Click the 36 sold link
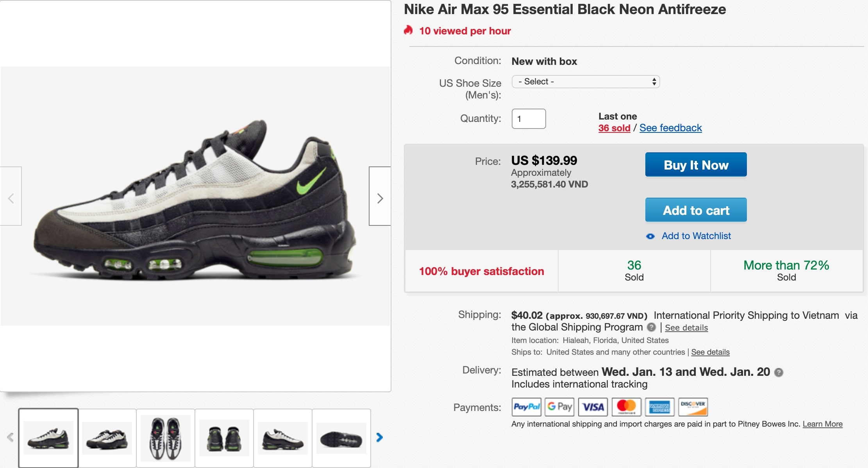 (614, 128)
